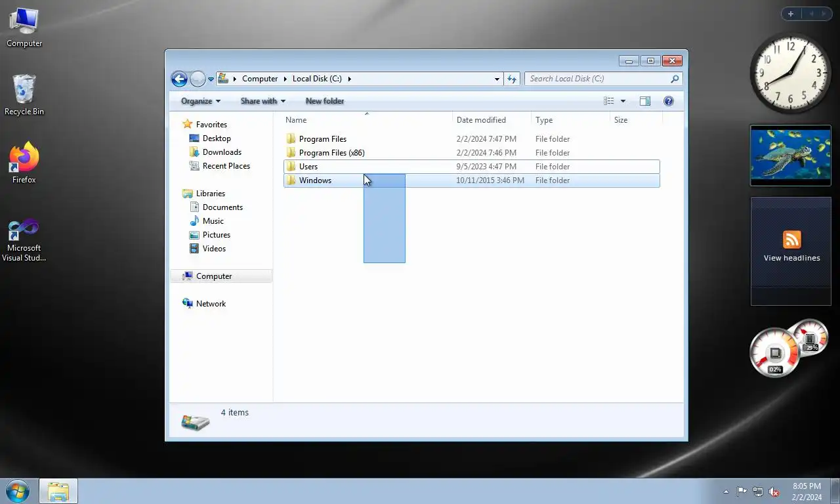
Task: Open Desktop under Favorites
Action: [x=217, y=138]
